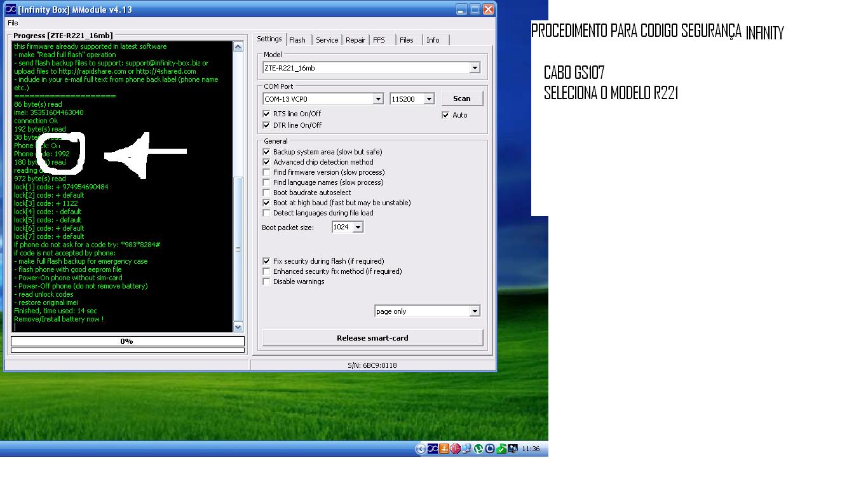Switch to the Flash tab
The image size is (868, 488).
297,40
